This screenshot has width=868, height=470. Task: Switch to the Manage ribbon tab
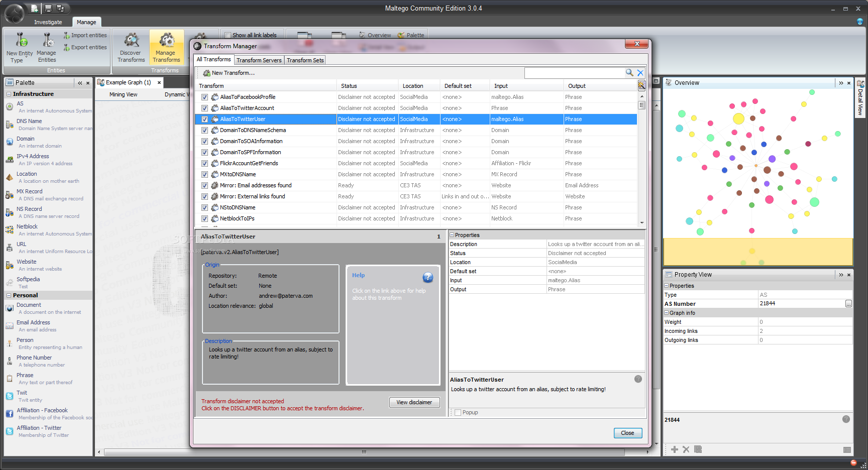tap(86, 22)
